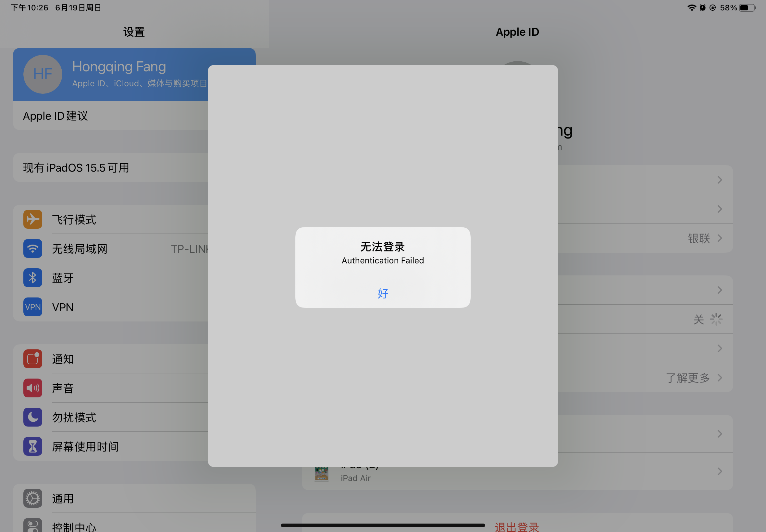Dismiss alert with 好 button
The image size is (766, 532).
383,293
